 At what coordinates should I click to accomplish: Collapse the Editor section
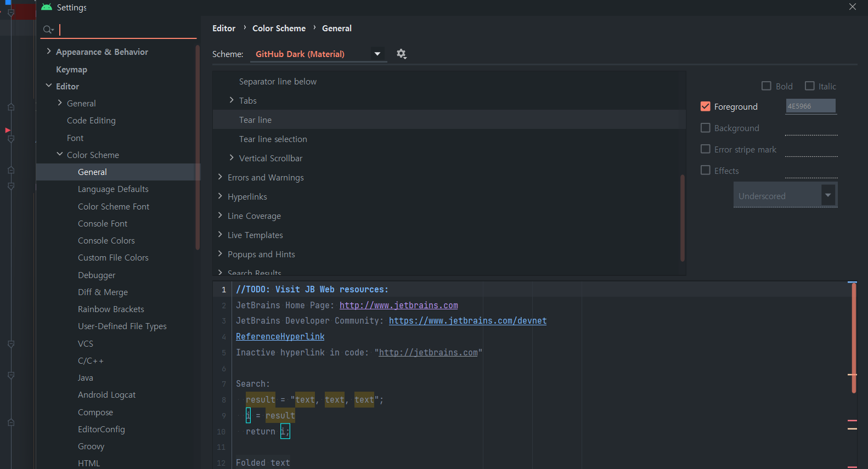point(49,86)
